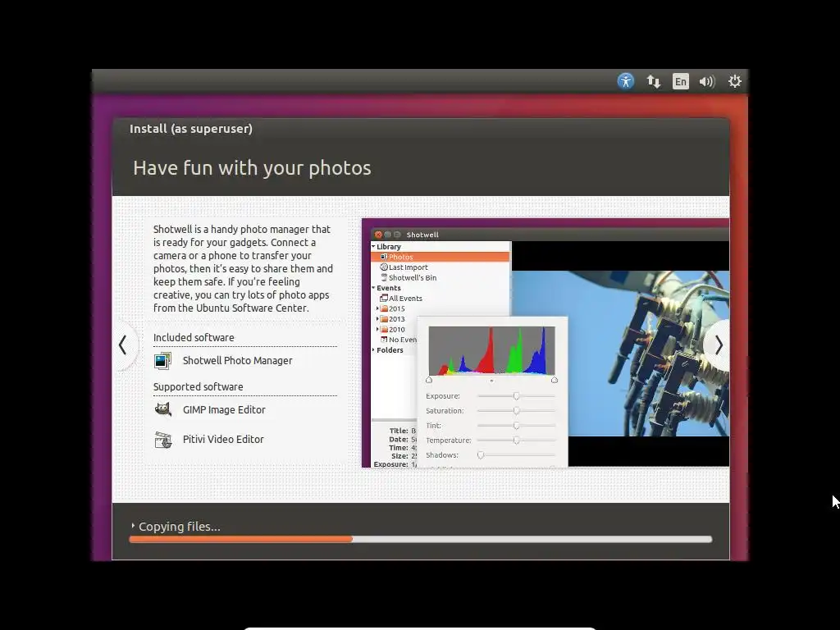Open the En keyboard layout indicator
Image resolution: width=840 pixels, height=630 pixels.
[x=680, y=81]
